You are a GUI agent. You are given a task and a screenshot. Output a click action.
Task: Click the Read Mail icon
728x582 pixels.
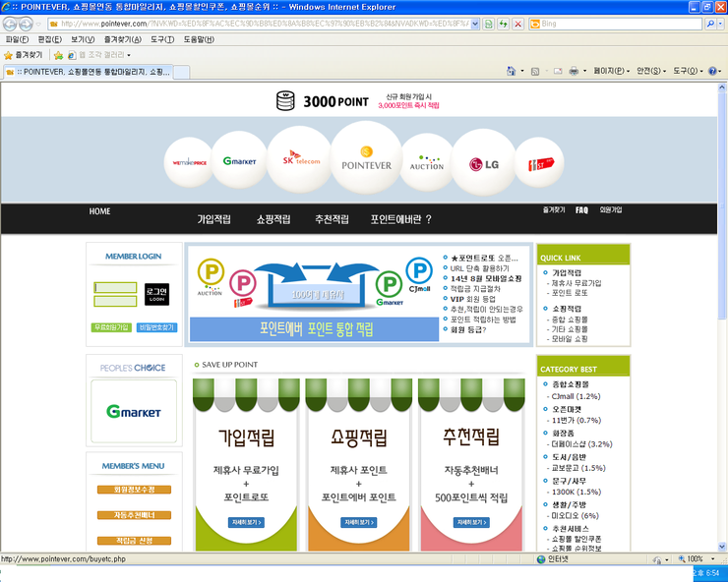(558, 71)
